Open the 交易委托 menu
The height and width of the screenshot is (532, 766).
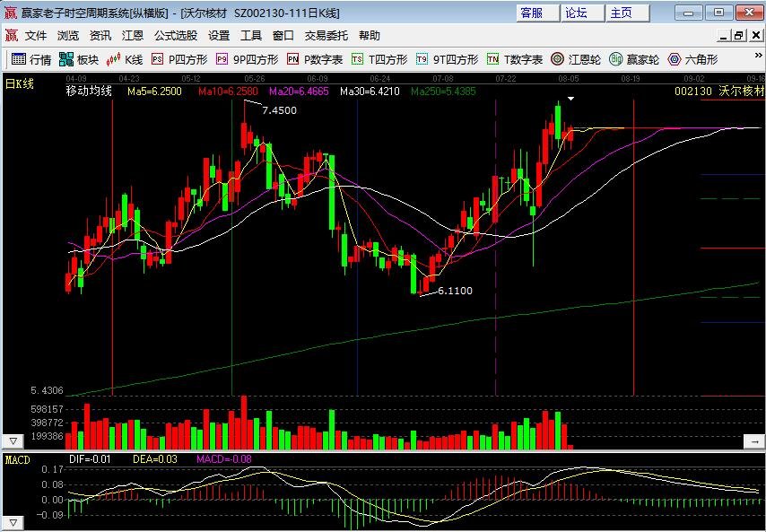tap(326, 36)
